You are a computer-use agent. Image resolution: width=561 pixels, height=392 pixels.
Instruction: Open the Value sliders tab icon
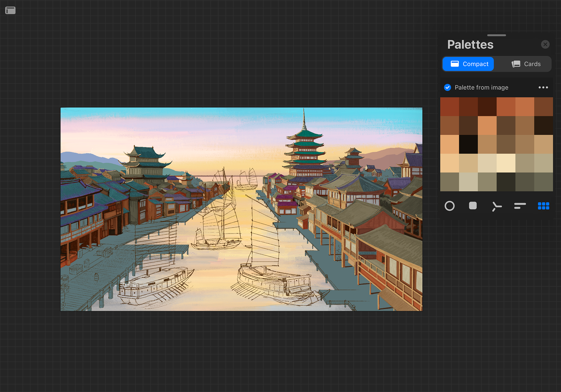(x=520, y=206)
